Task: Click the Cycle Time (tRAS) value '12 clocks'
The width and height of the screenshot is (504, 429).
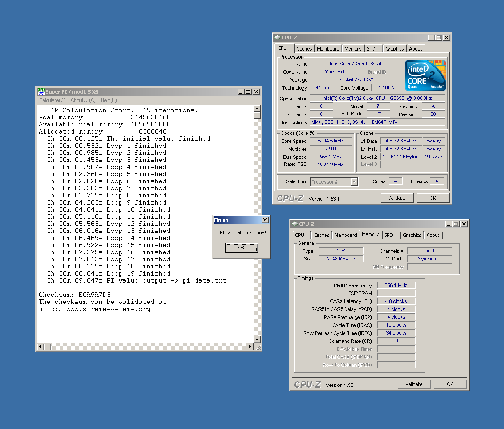Action: [397, 325]
